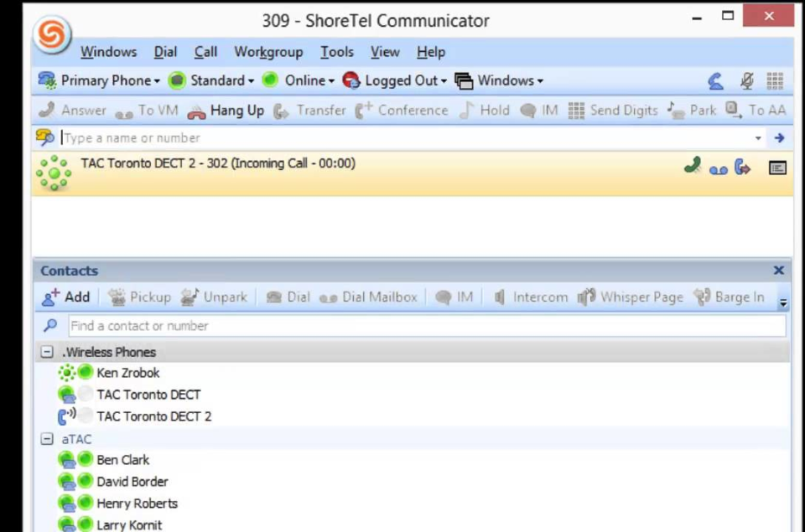Click the Conference button

pos(402,111)
